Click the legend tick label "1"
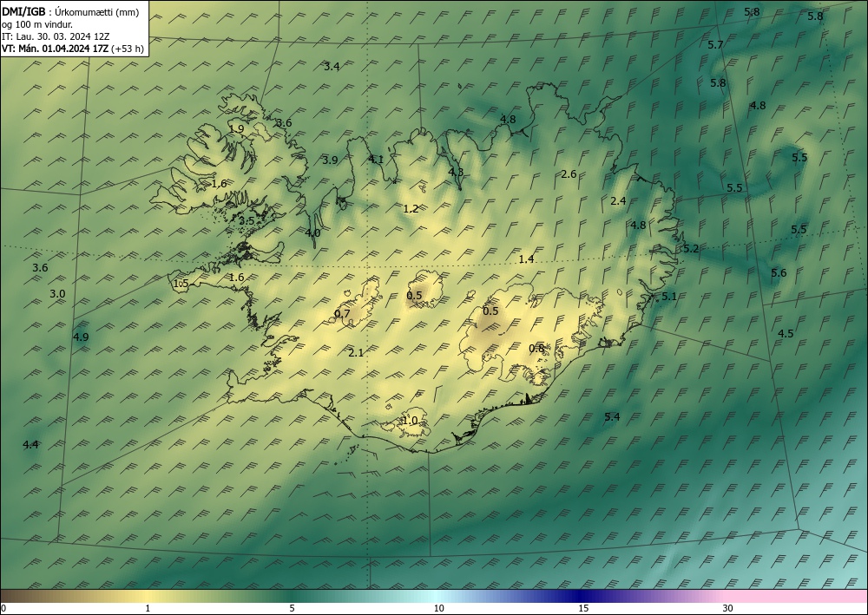 click(x=148, y=608)
